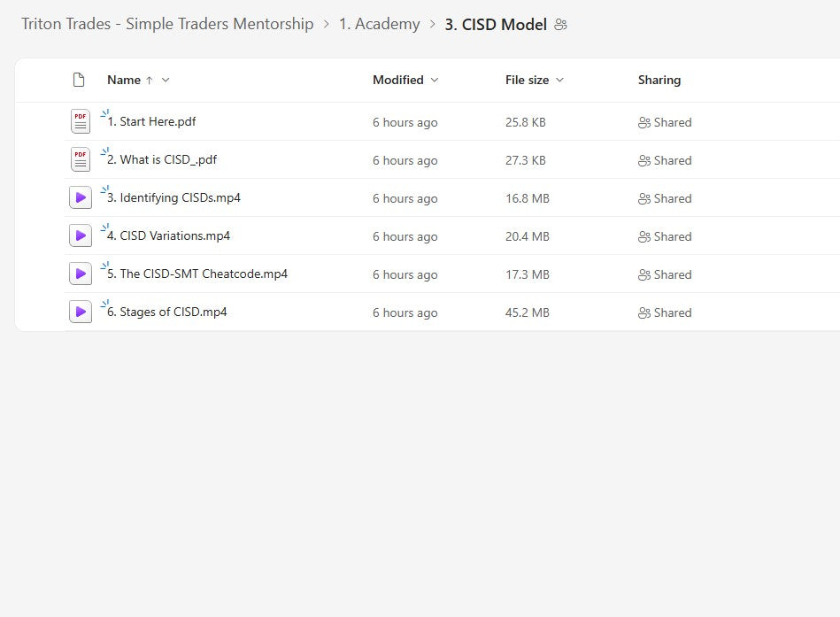
Task: Select the 3. CISD Model breadcrumb title
Action: [x=496, y=25]
